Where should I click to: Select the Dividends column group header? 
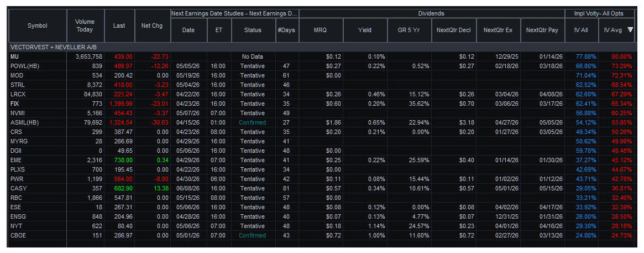point(431,13)
